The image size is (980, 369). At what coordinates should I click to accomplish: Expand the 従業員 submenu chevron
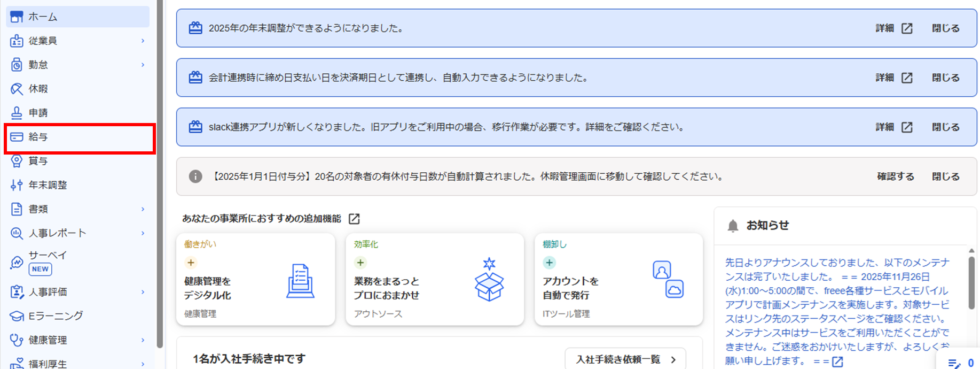(x=143, y=41)
